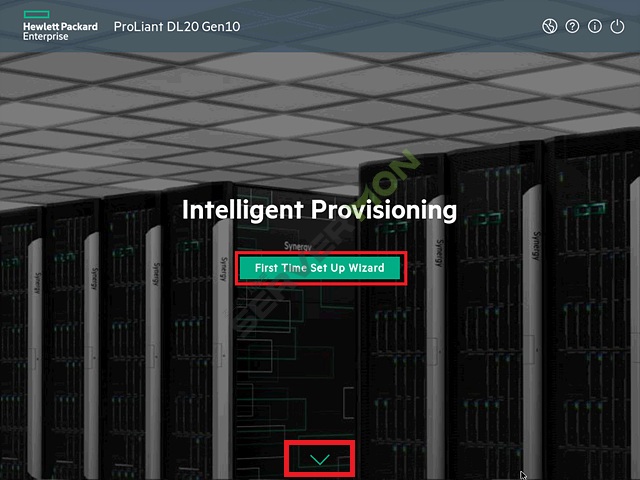Open the help question mark icon
The height and width of the screenshot is (480, 640).
coord(572,27)
